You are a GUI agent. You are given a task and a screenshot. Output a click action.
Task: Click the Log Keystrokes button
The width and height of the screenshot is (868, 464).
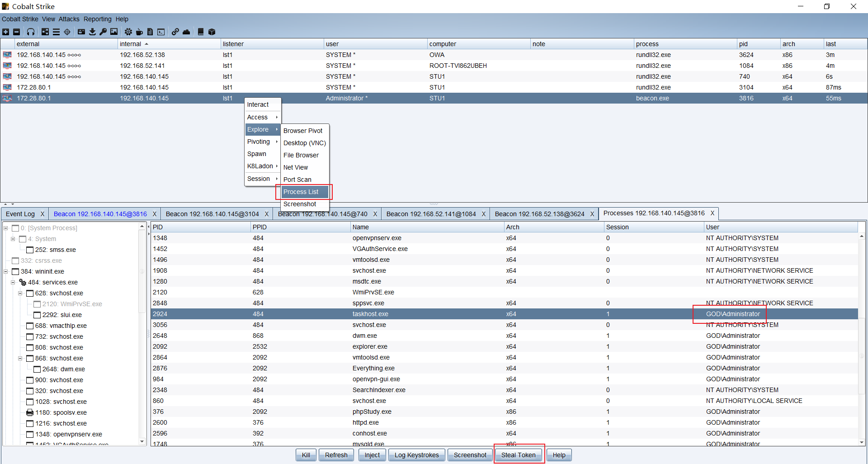[416, 455]
